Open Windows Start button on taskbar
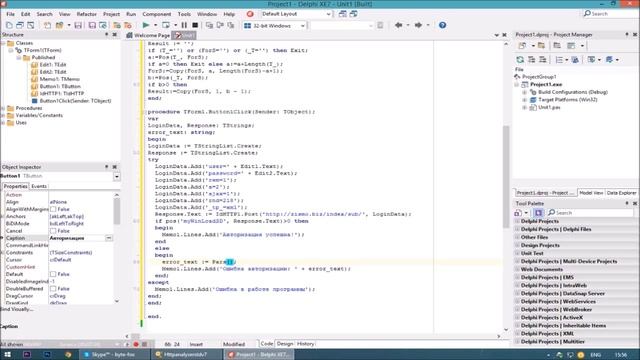This screenshot has height=360, width=640. (7, 354)
